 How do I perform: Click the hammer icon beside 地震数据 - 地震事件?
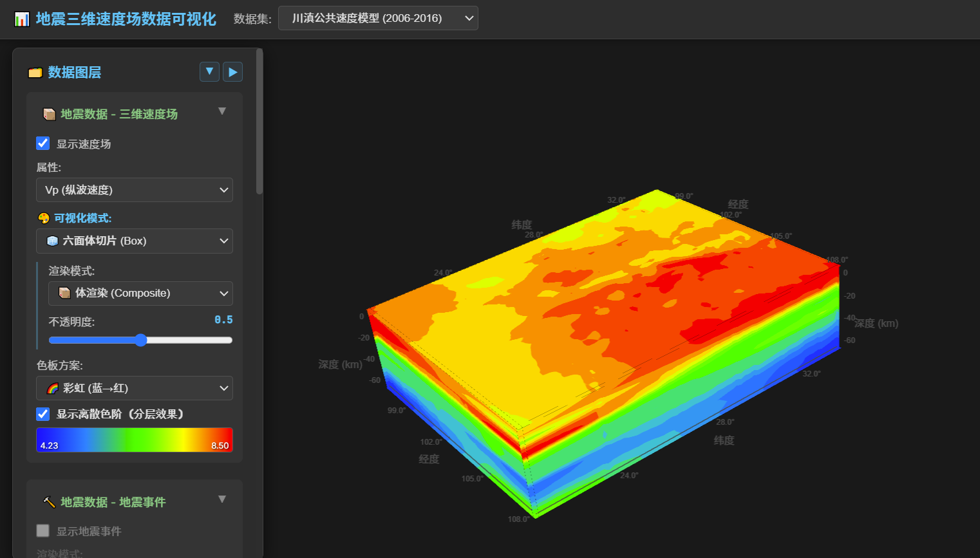click(49, 502)
